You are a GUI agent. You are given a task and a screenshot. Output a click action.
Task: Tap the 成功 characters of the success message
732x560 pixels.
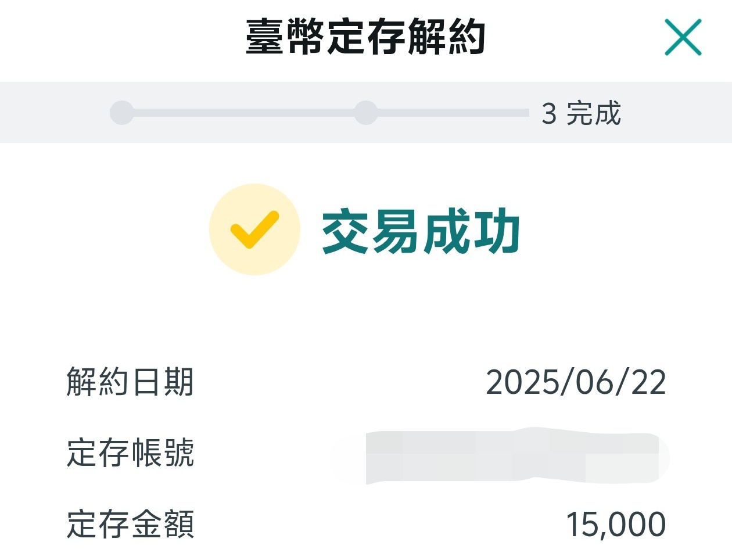pyautogui.click(x=471, y=232)
